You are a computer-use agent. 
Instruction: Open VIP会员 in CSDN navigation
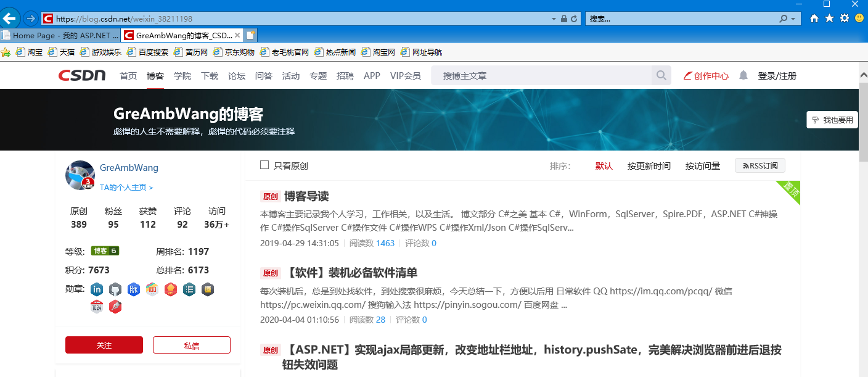406,76
